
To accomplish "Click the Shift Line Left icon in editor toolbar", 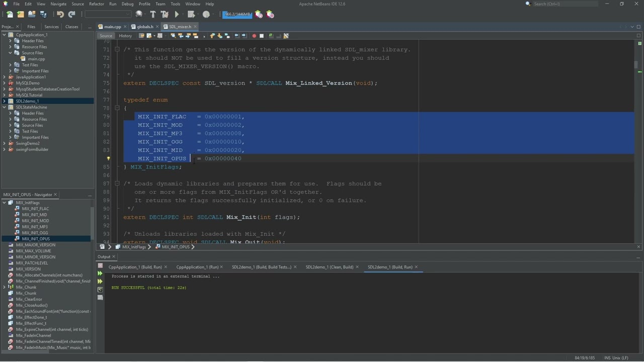I will pos(236,36).
